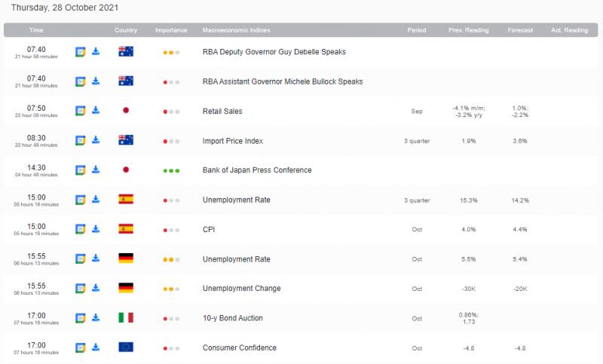Download the Consumer Confidence event

point(96,347)
